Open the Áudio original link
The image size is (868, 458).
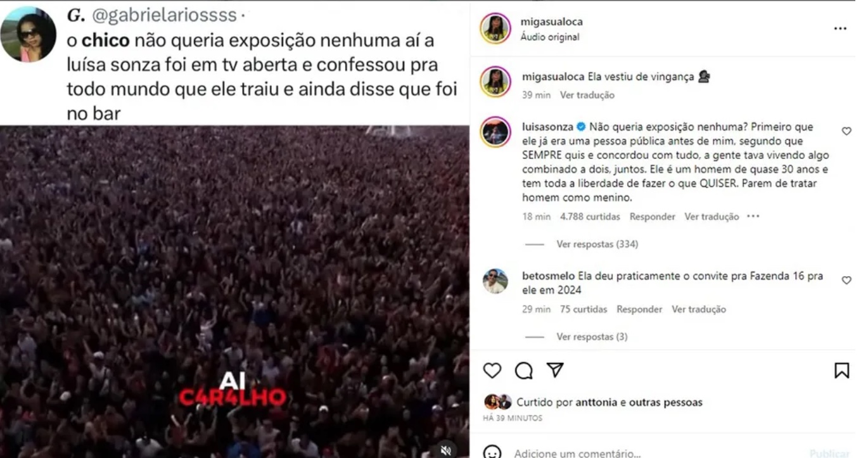pos(550,37)
